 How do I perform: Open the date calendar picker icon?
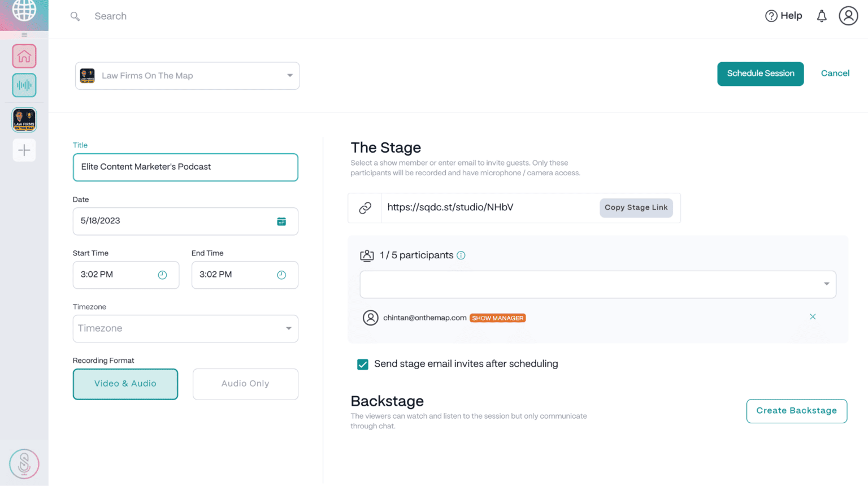point(281,222)
